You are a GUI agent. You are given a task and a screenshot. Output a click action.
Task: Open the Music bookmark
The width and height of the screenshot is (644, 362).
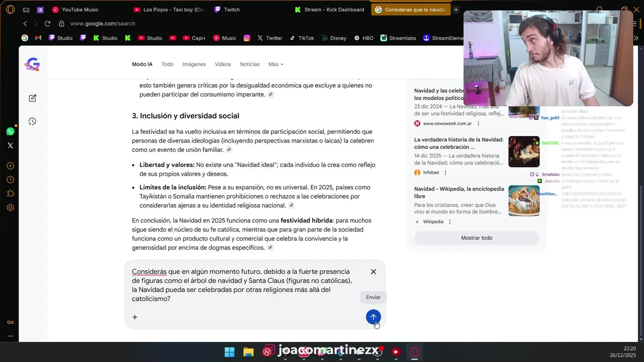224,38
